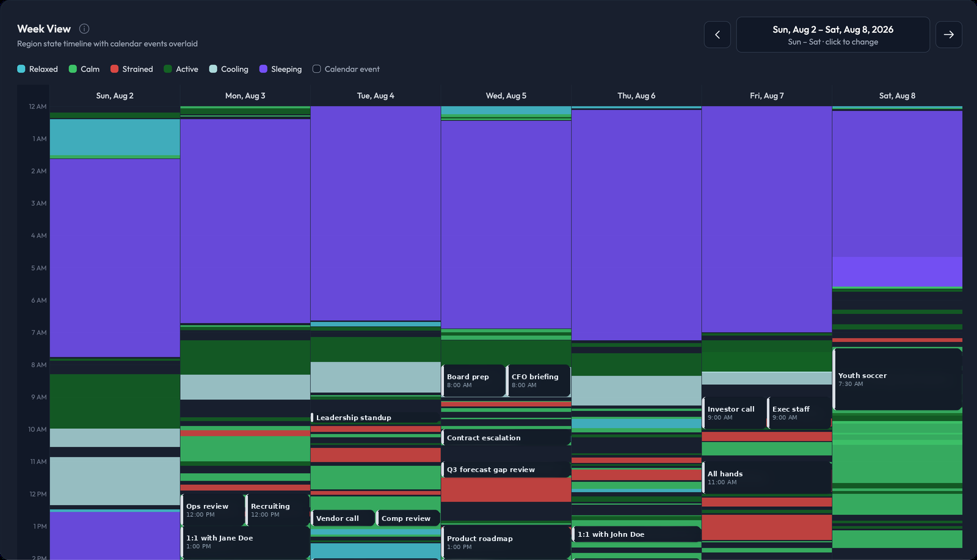Open the Youth soccer event
The width and height of the screenshot is (977, 560).
click(x=897, y=379)
